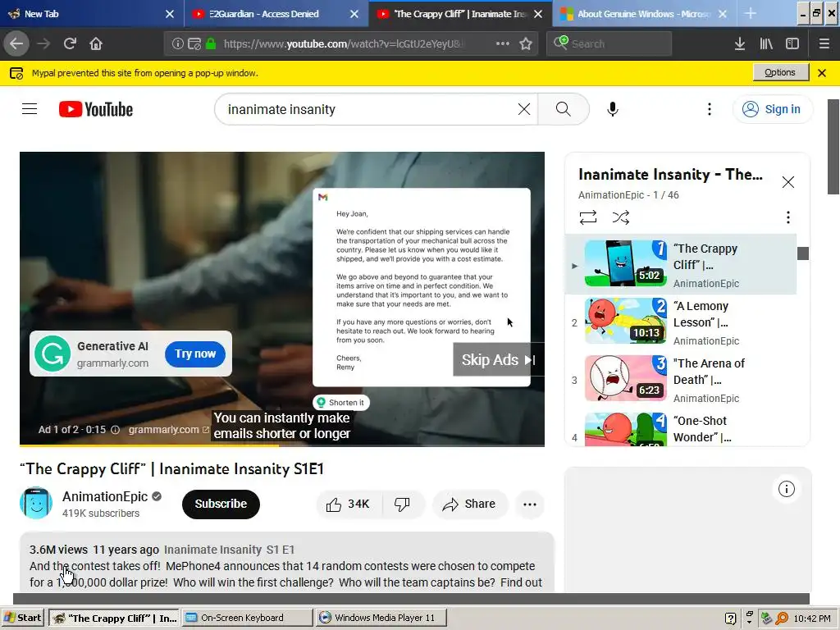This screenshot has width=840, height=630.
Task: Play "One-Shot Wonder" from playlist
Action: coord(681,428)
